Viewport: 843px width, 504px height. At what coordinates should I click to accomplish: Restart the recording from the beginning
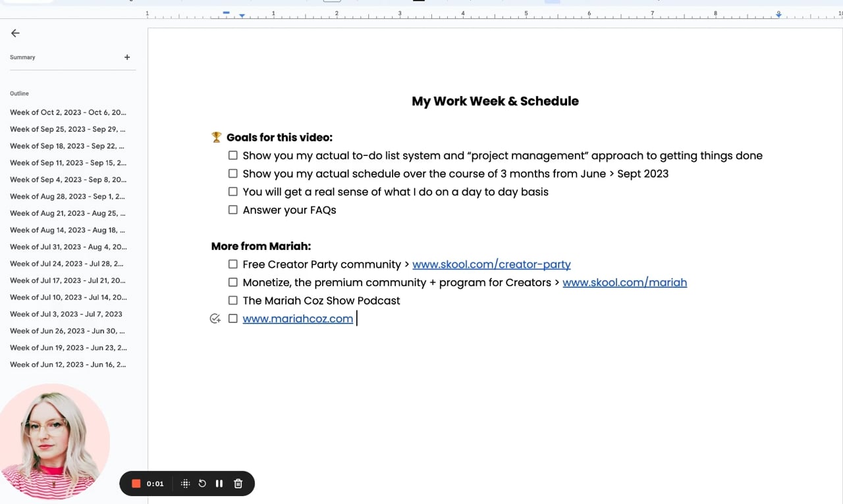point(202,484)
